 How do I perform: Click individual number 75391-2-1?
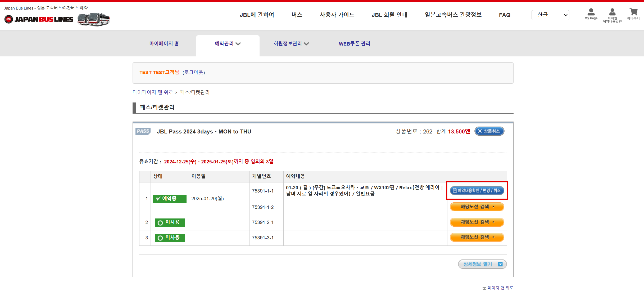coord(263,222)
